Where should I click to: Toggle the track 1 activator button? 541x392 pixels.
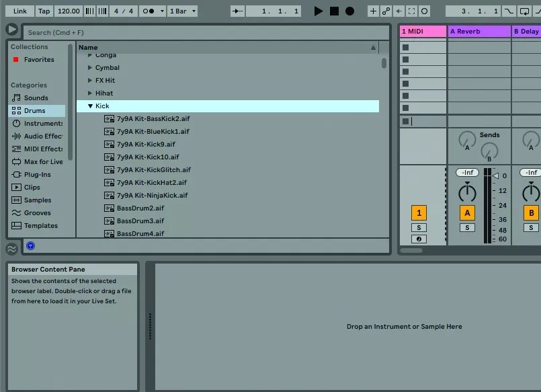pyautogui.click(x=419, y=213)
